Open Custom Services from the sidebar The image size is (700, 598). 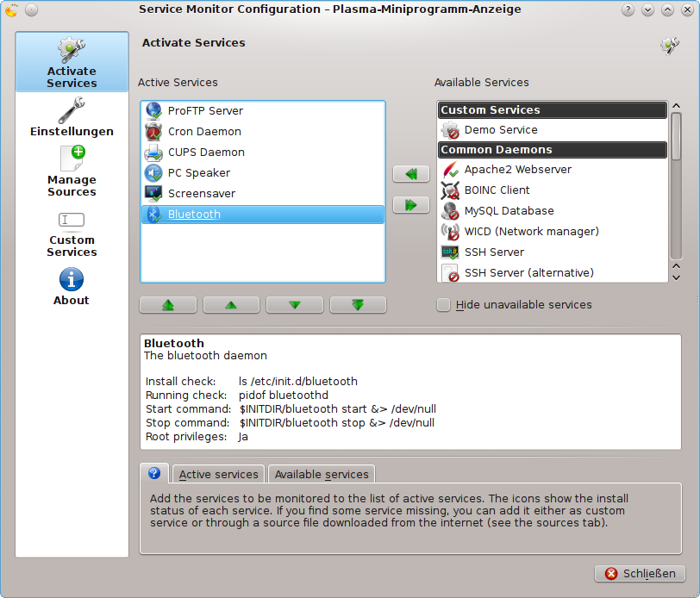pos(72,220)
